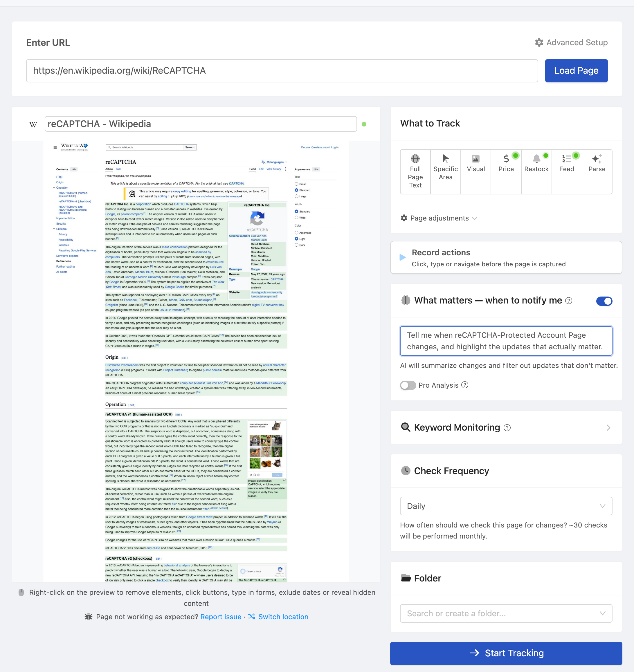Enable the Pro Analysis toggle
The width and height of the screenshot is (634, 672).
[x=408, y=385]
